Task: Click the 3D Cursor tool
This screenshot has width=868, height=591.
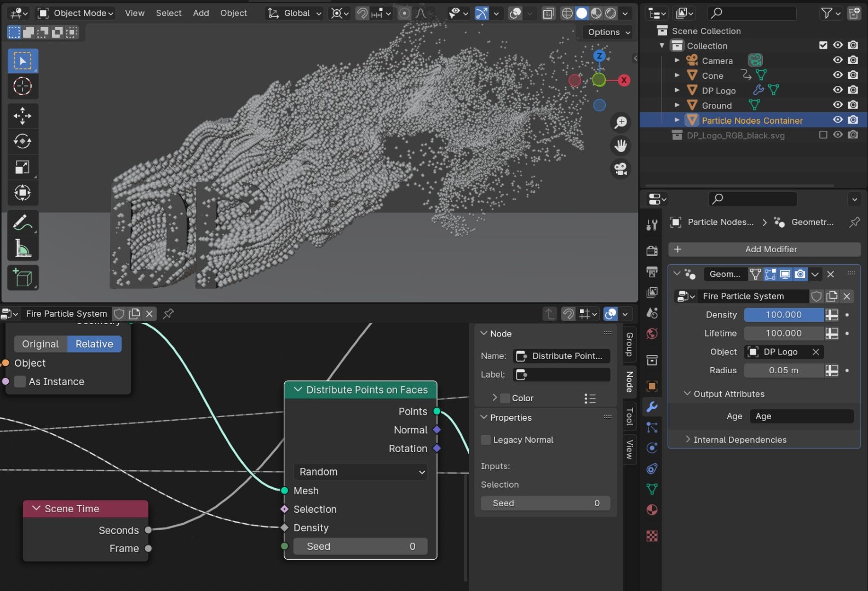Action: coord(22,86)
